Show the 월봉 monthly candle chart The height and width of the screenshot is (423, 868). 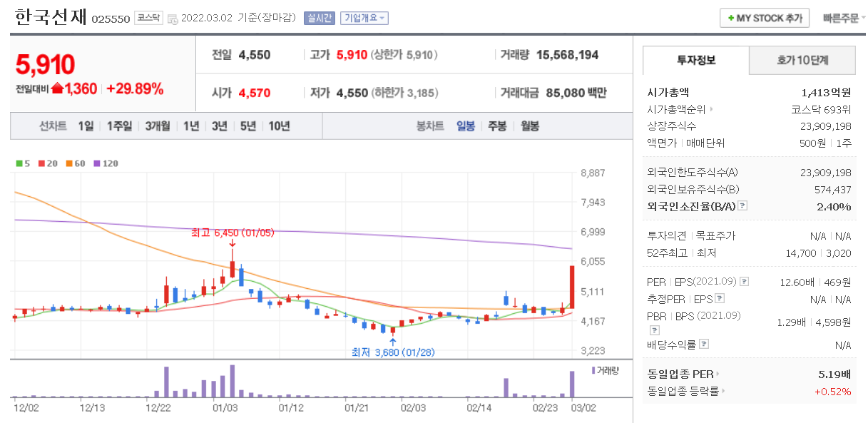[529, 126]
